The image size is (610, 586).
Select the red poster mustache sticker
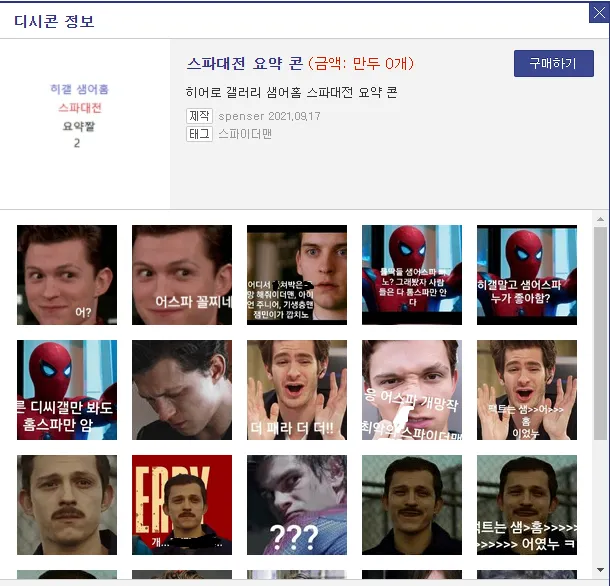tap(182, 505)
